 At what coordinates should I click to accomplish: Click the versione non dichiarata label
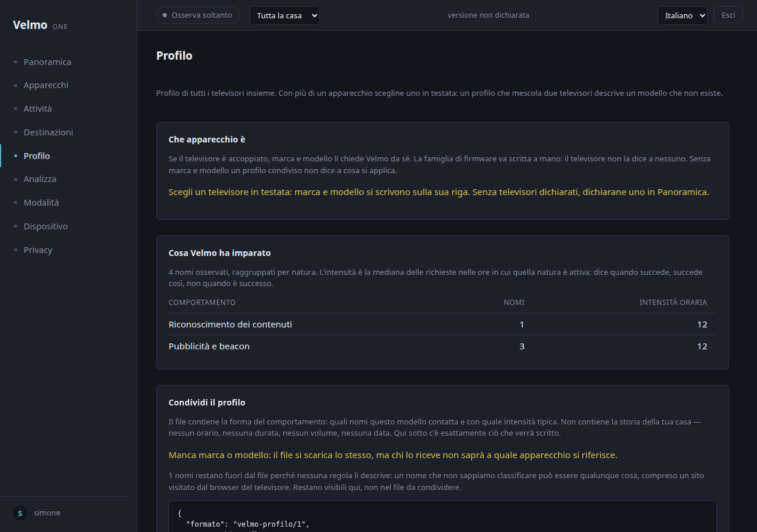coord(489,15)
